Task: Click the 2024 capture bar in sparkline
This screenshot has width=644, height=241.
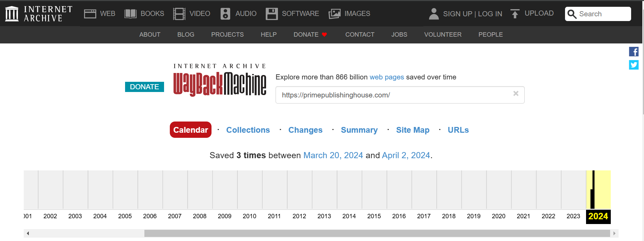Action: pos(592,190)
